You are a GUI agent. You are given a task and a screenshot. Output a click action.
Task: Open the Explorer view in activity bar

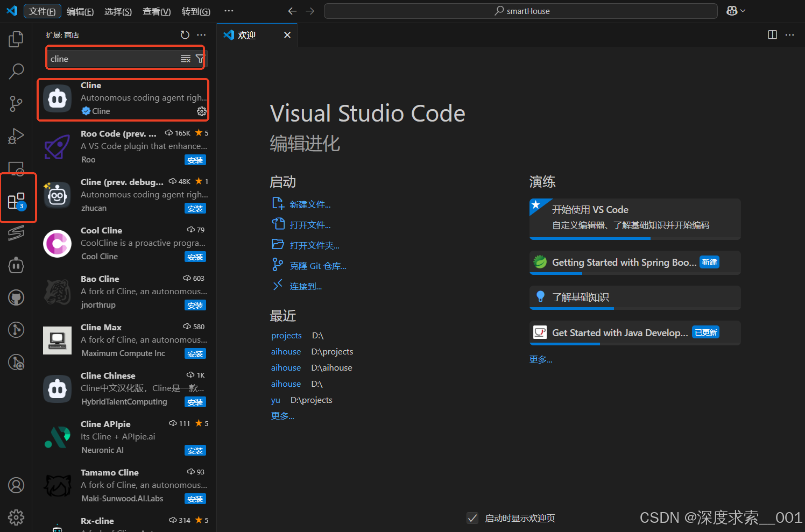(16, 39)
